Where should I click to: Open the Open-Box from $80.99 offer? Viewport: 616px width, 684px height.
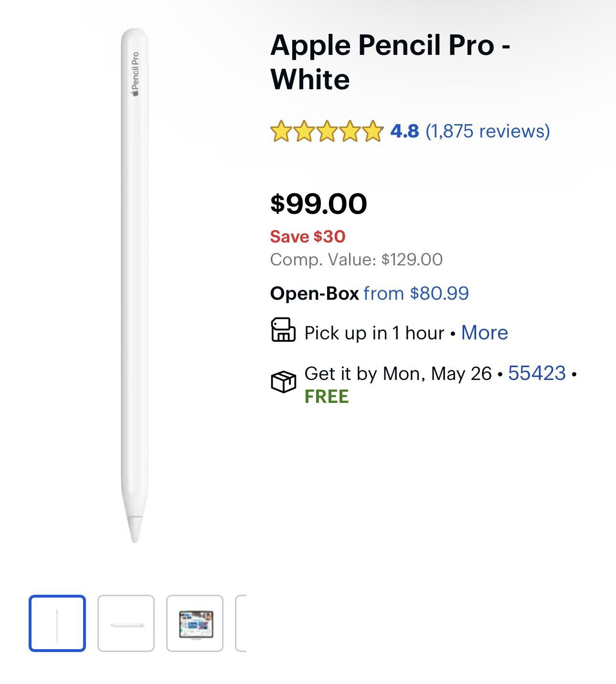coord(416,294)
